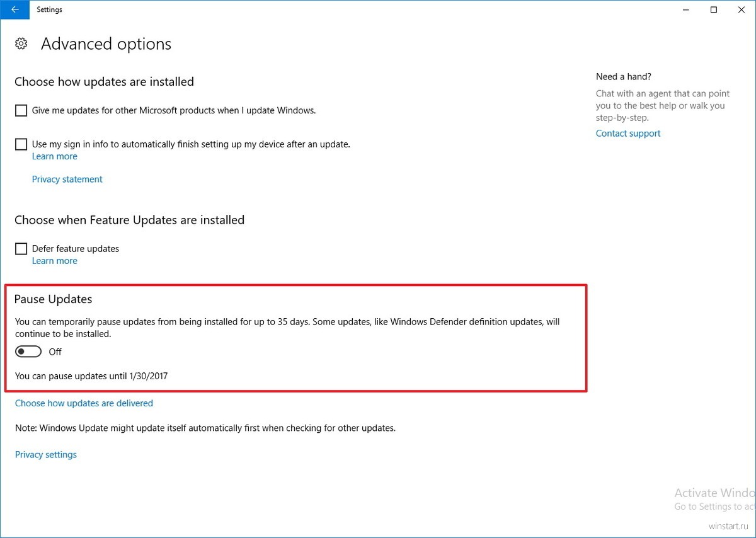The width and height of the screenshot is (756, 538).
Task: Click the Contact support link
Action: (628, 134)
